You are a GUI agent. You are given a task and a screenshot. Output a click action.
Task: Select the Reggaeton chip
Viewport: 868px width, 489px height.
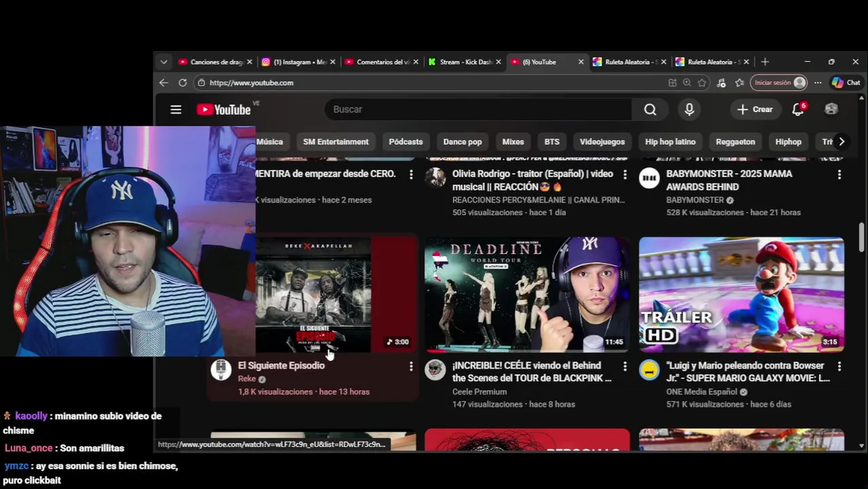coord(736,142)
